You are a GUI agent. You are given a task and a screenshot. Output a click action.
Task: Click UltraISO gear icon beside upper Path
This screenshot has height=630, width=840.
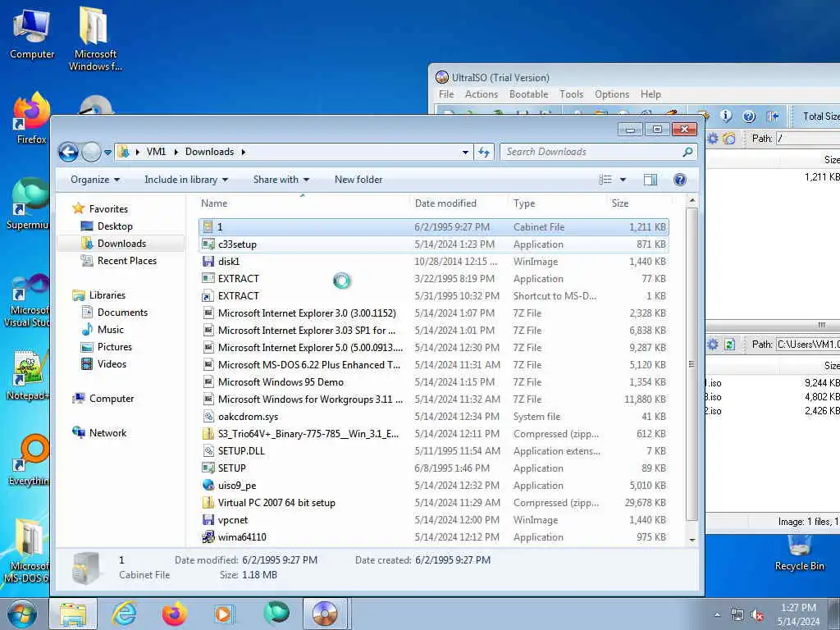[713, 139]
